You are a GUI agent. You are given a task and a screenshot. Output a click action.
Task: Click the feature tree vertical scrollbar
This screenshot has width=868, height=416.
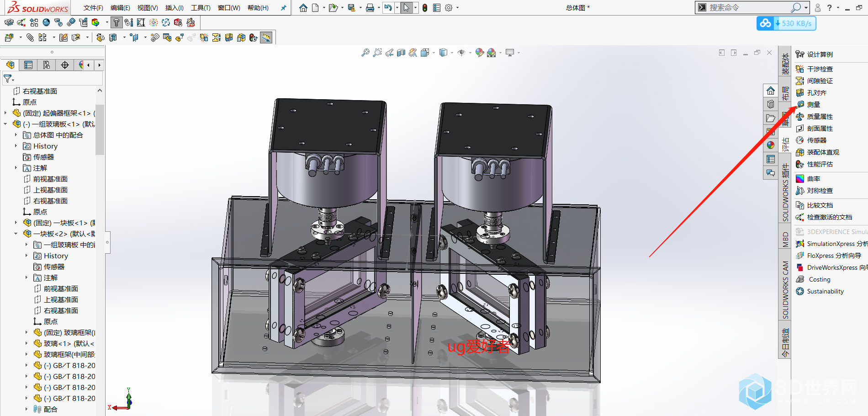100,130
